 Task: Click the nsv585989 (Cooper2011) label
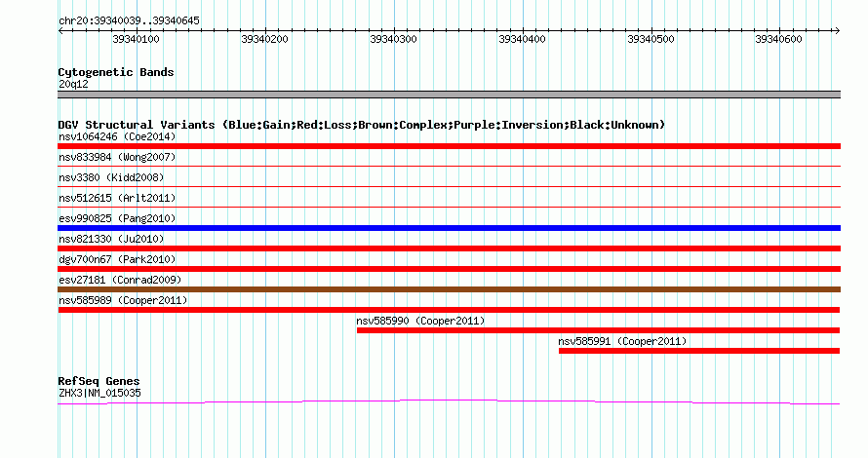point(123,300)
